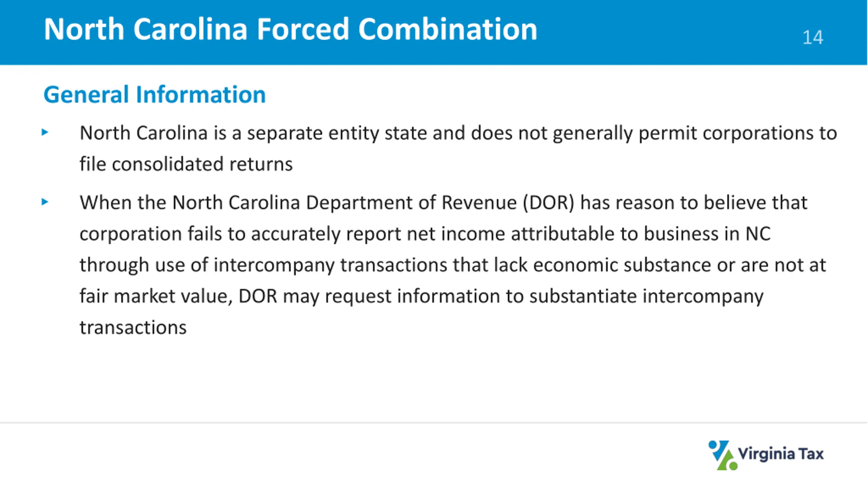The height and width of the screenshot is (488, 868).
Task: Click the second blue bullet arrow
Action: pos(45,202)
